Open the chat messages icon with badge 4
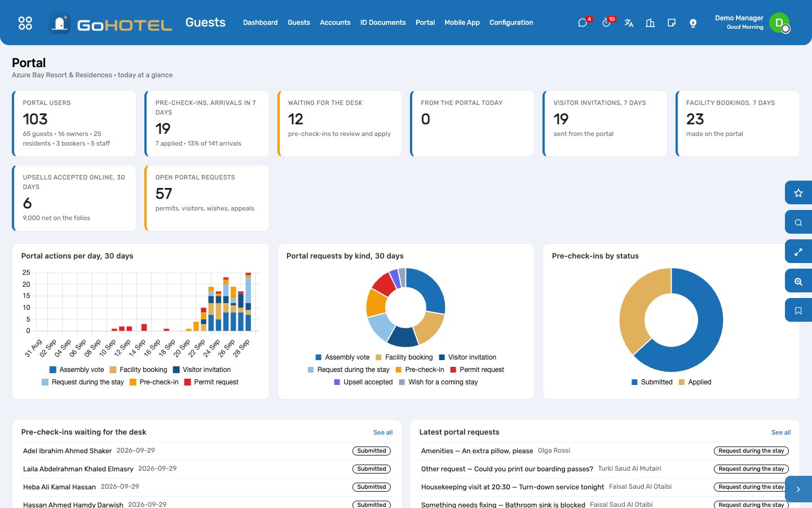Viewport: 812px width, 508px height. 583,23
